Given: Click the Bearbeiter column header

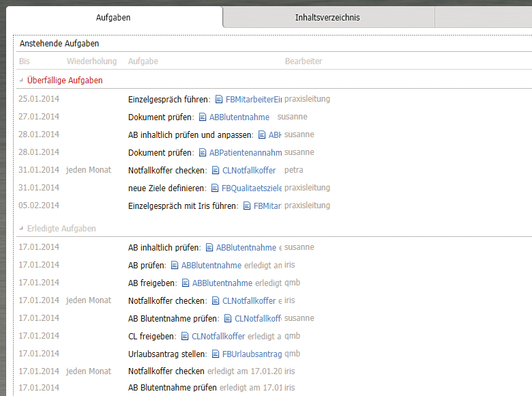Looking at the screenshot, I should tap(304, 61).
